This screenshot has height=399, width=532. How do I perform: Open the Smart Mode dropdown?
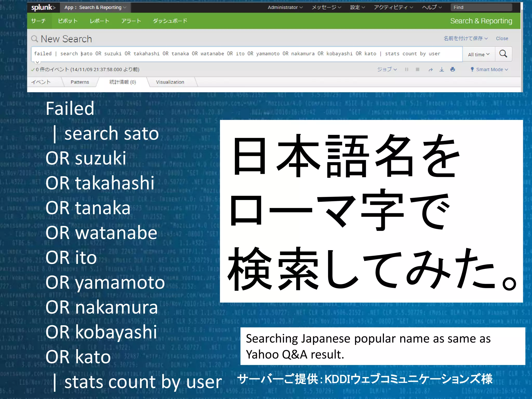tap(489, 69)
